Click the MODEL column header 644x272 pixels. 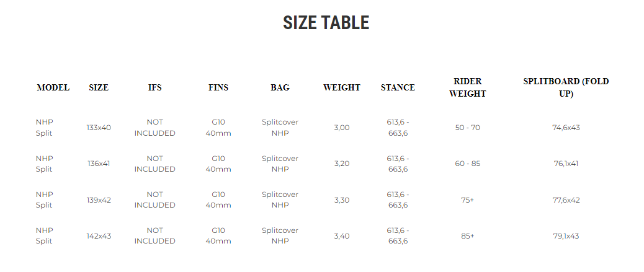pyautogui.click(x=53, y=87)
